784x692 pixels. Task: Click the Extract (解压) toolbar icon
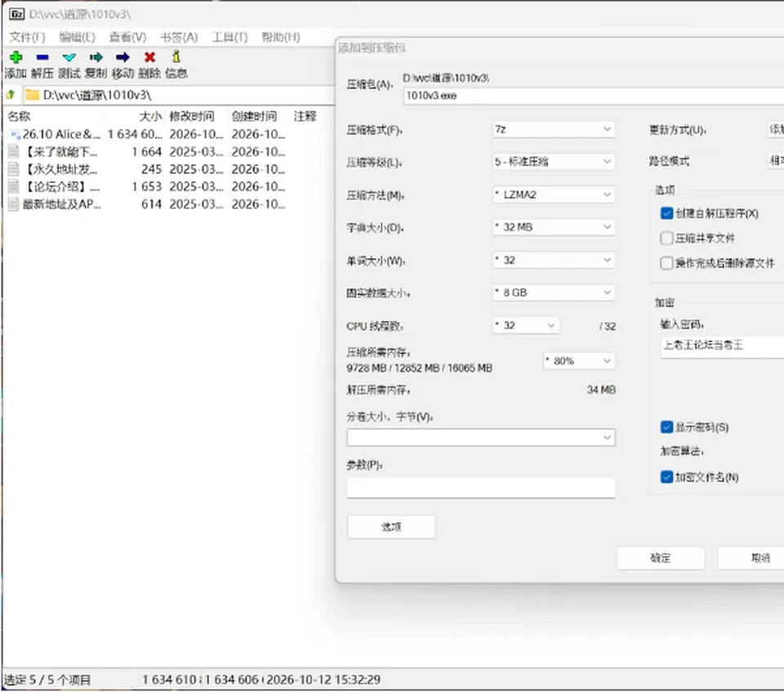coord(42,57)
